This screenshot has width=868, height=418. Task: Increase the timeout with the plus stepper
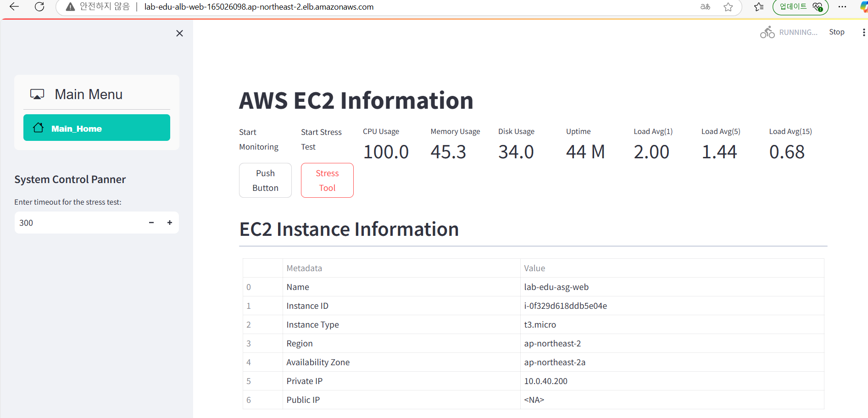click(x=170, y=223)
